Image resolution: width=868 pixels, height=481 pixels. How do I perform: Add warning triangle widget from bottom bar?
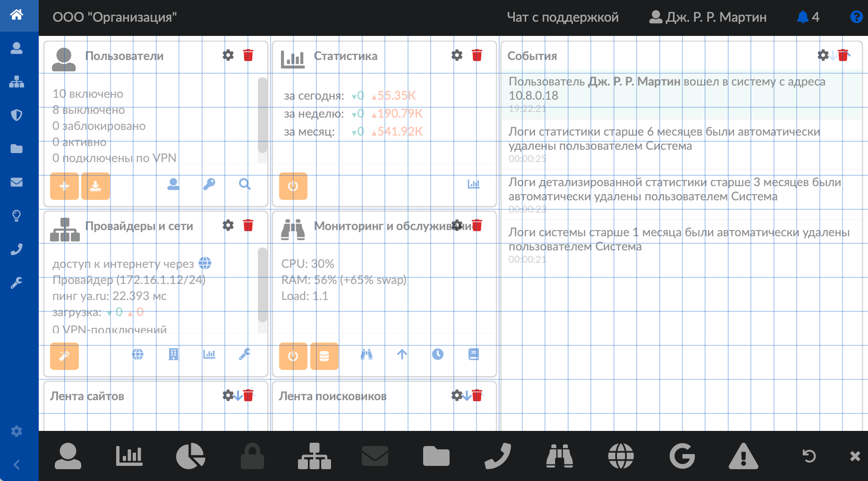point(743,456)
